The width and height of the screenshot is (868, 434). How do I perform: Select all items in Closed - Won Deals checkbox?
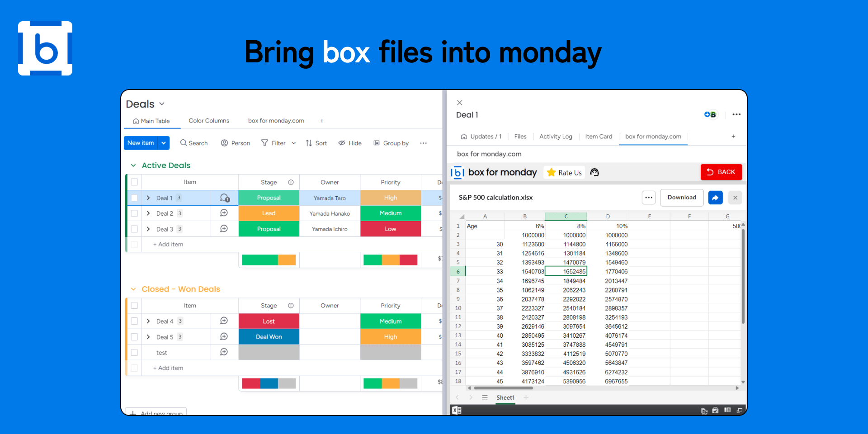(134, 306)
